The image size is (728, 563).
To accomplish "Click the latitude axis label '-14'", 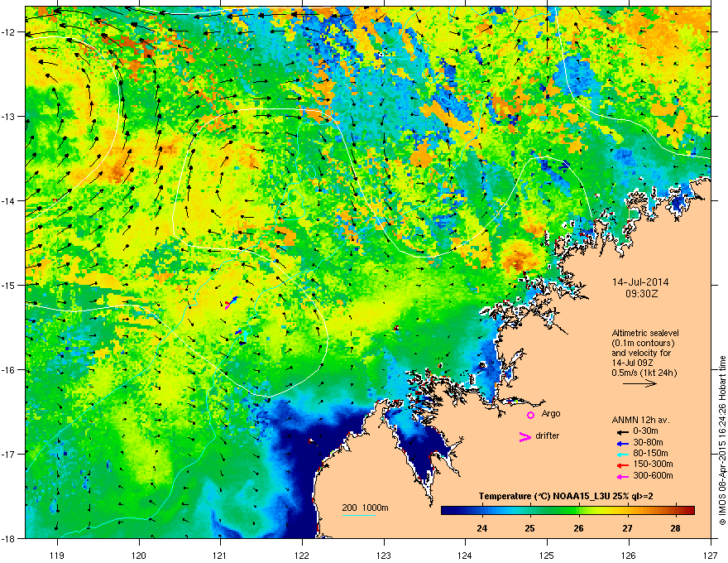I will 9,201.
